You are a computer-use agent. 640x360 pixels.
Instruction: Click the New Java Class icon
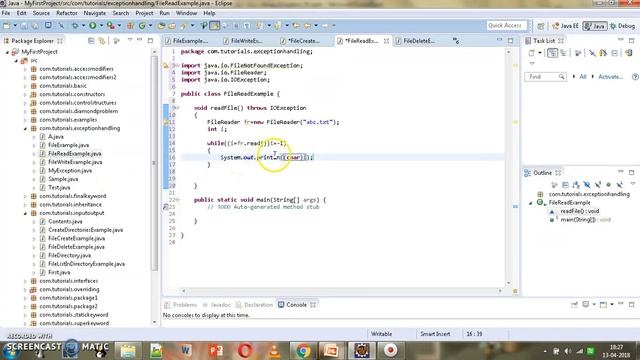coord(142,26)
